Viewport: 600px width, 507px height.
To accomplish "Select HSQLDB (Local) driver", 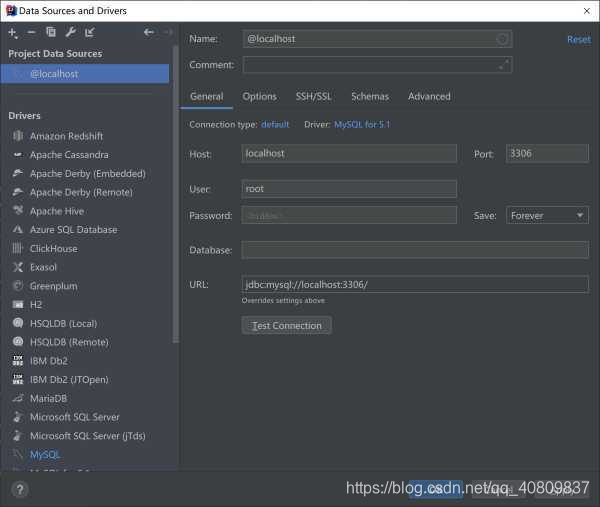I will click(64, 324).
